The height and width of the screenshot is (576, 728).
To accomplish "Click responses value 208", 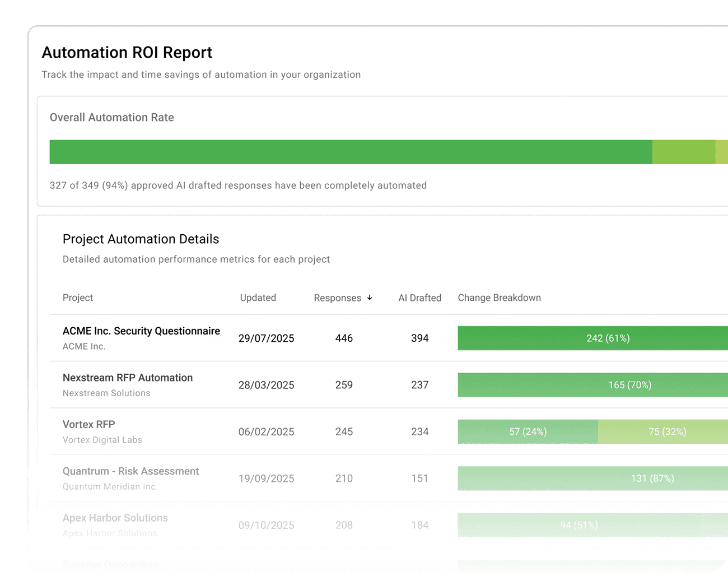I will point(344,526).
